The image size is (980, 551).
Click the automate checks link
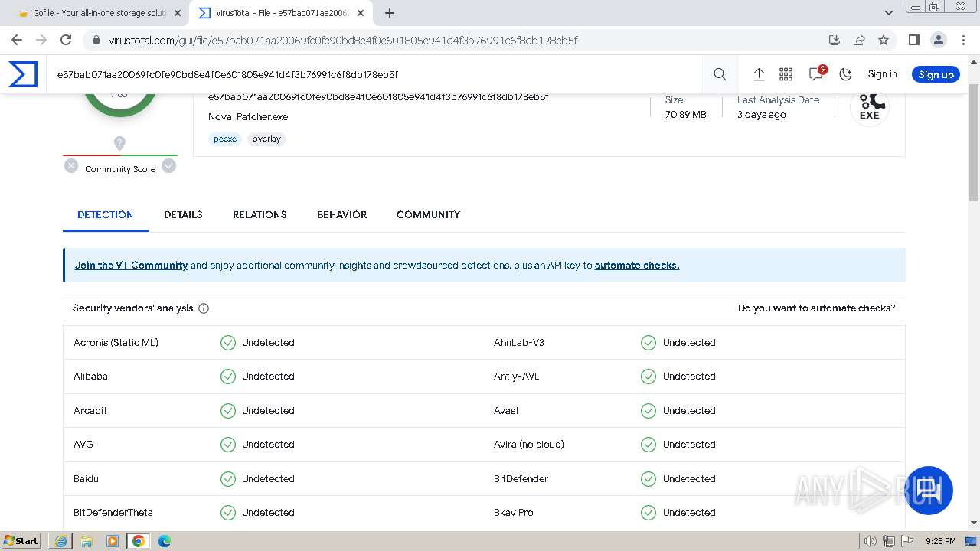tap(637, 266)
